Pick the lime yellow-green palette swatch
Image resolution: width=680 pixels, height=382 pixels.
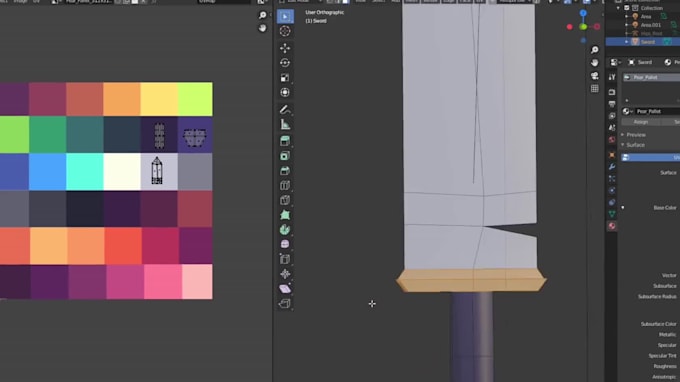(195, 99)
